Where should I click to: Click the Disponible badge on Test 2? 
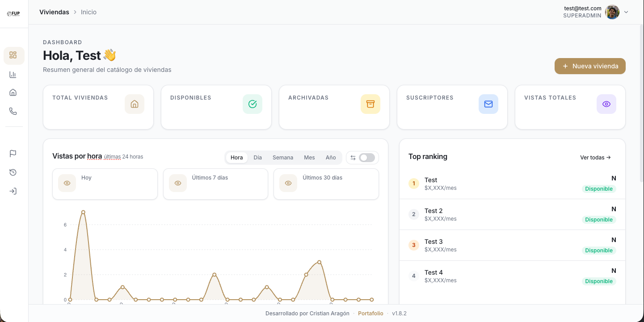pos(599,220)
